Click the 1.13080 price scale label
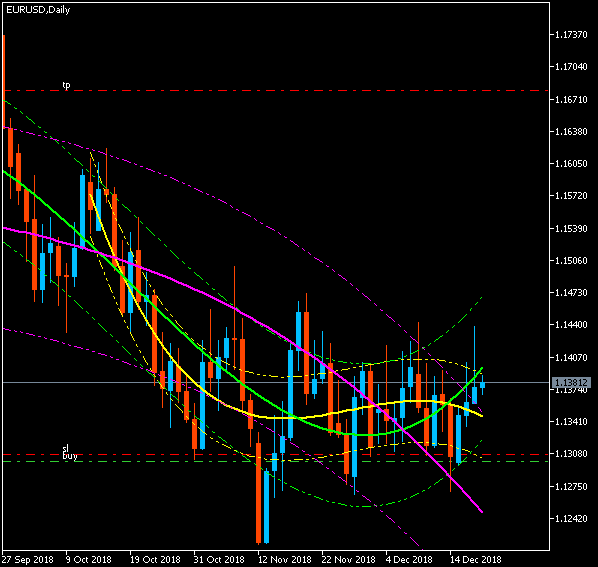 (x=571, y=454)
